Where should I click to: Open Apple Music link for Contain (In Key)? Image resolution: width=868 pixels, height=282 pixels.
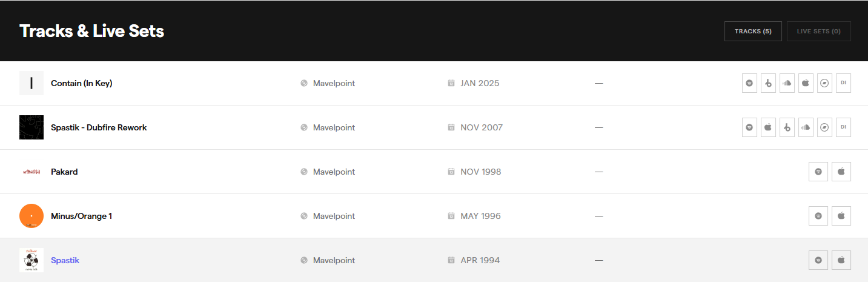806,83
